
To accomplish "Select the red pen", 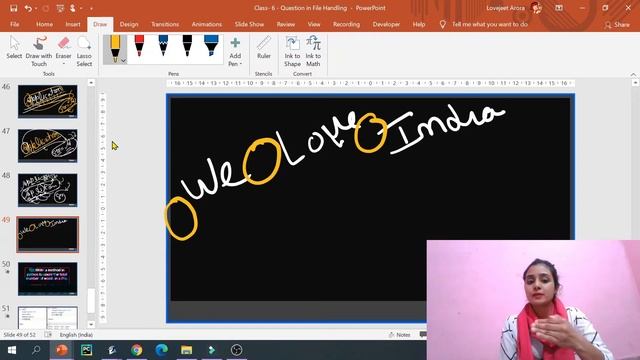I will tap(139, 46).
